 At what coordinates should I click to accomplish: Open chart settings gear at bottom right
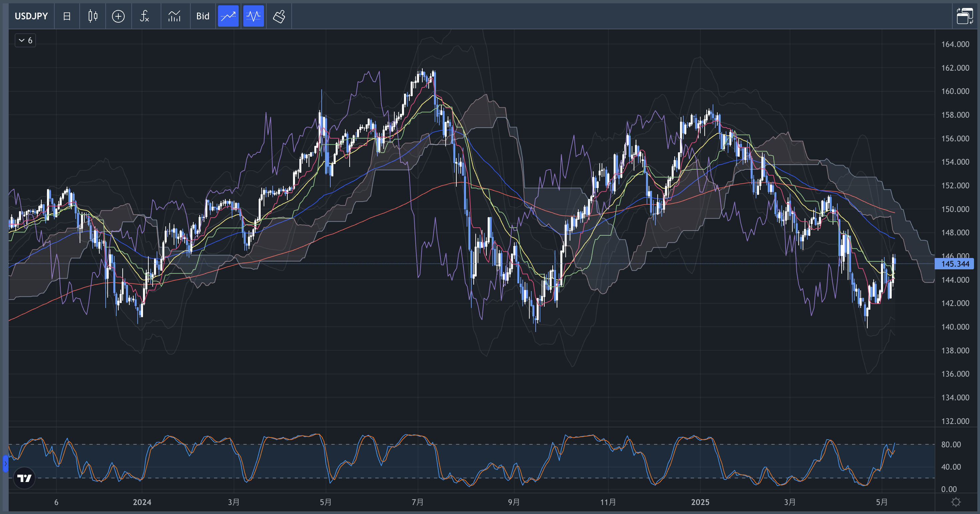point(956,502)
